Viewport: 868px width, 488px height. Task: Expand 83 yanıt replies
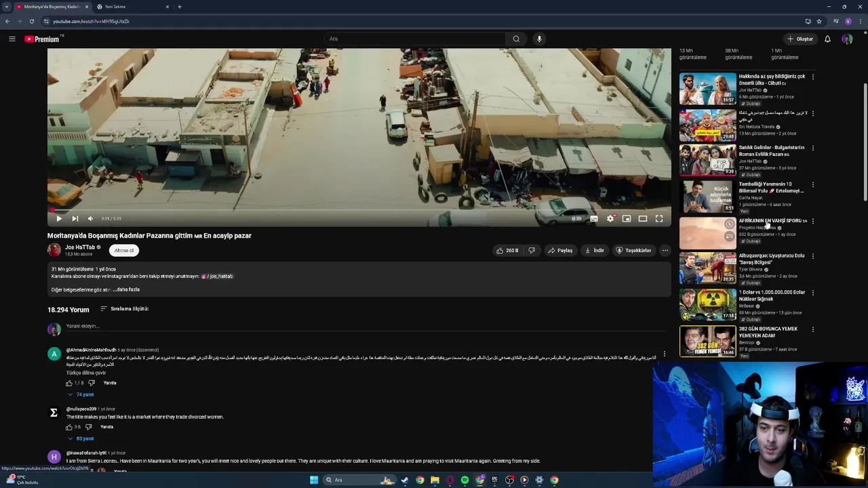click(81, 439)
